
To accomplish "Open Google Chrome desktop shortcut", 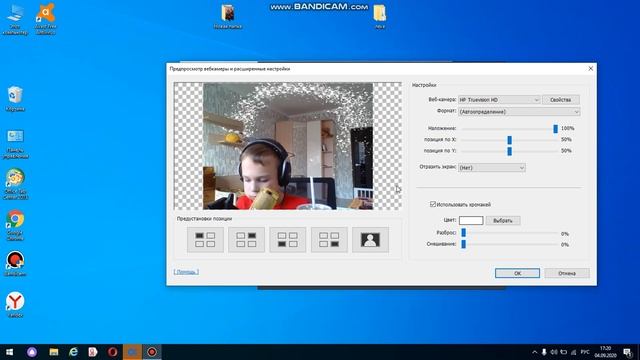I will (x=15, y=225).
